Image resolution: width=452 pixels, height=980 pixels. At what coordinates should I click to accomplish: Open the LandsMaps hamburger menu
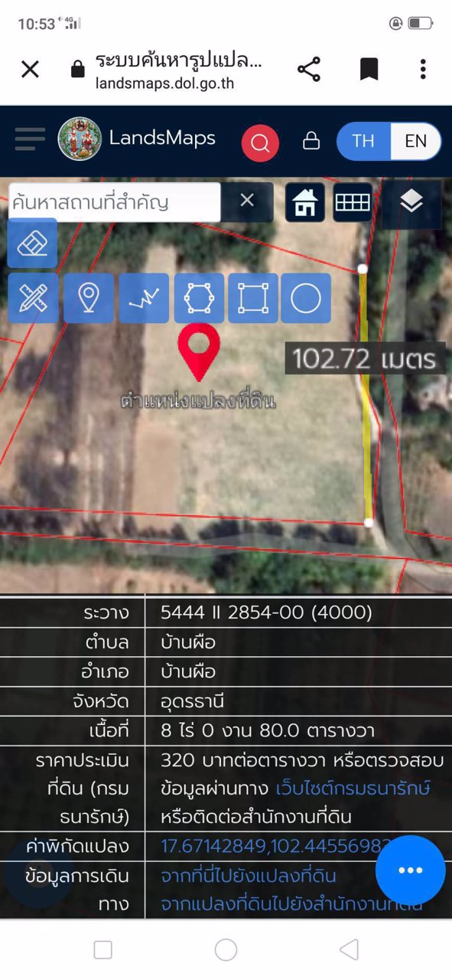[x=30, y=139]
